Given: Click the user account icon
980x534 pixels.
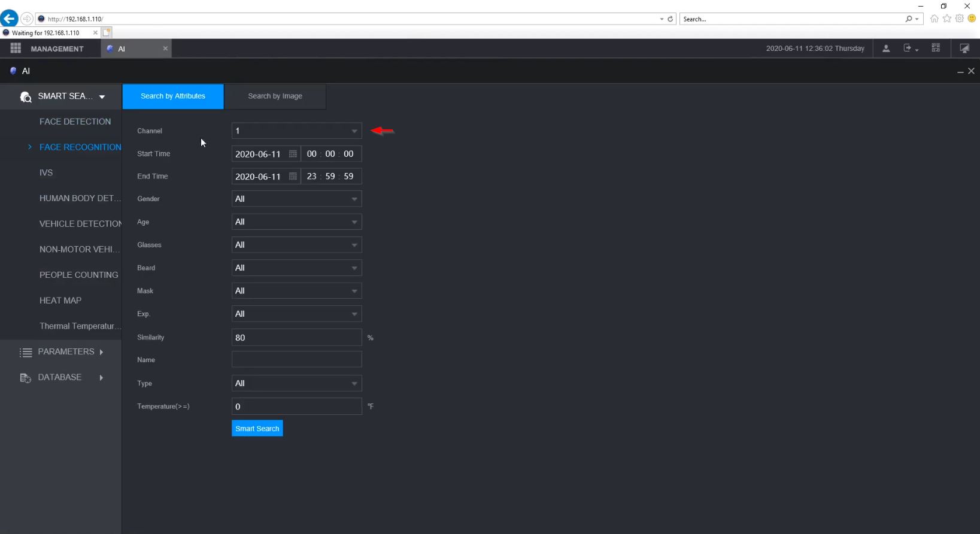Looking at the screenshot, I should click(886, 48).
